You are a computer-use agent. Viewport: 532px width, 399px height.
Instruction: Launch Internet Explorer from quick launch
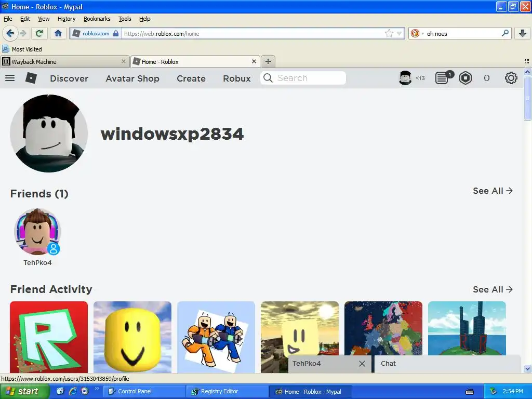pos(72,391)
